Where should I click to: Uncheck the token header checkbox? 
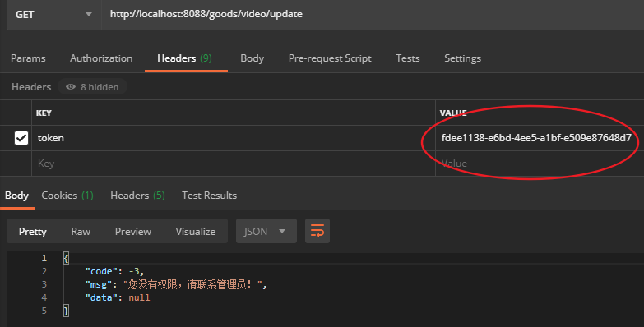(x=21, y=138)
